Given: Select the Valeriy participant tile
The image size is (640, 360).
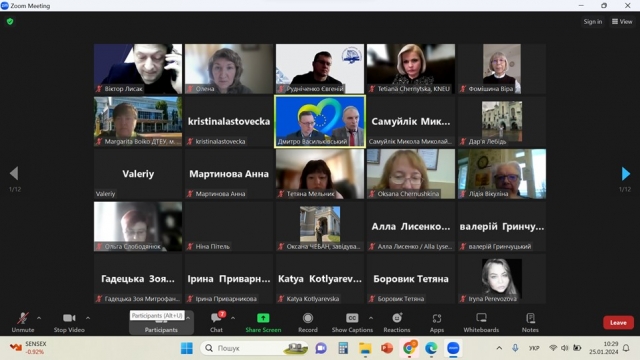Looking at the screenshot, I should click(138, 174).
